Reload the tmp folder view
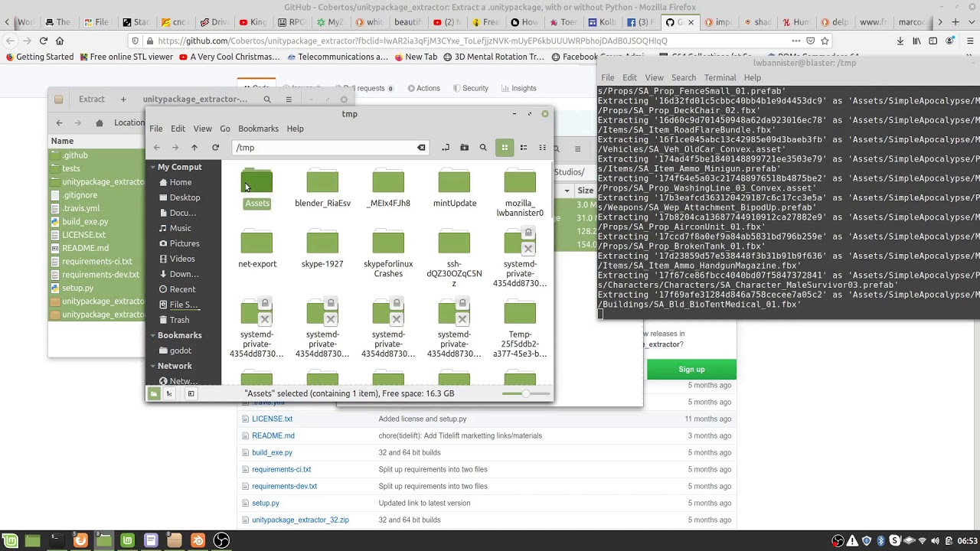Screen dimensions: 980x551 pyautogui.click(x=215, y=148)
